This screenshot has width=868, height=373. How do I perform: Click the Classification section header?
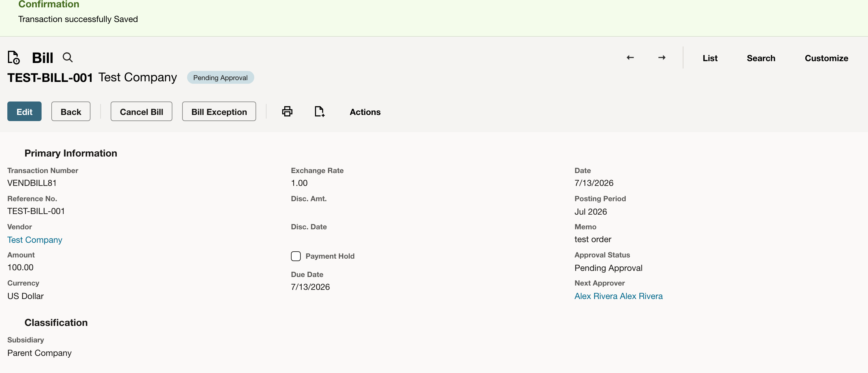coord(56,323)
